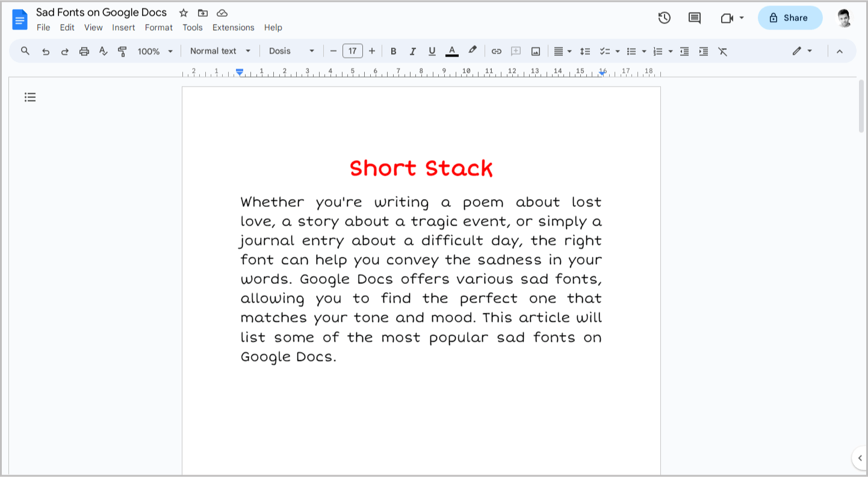Image resolution: width=868 pixels, height=477 pixels.
Task: Insert a bulleted list
Action: click(631, 52)
